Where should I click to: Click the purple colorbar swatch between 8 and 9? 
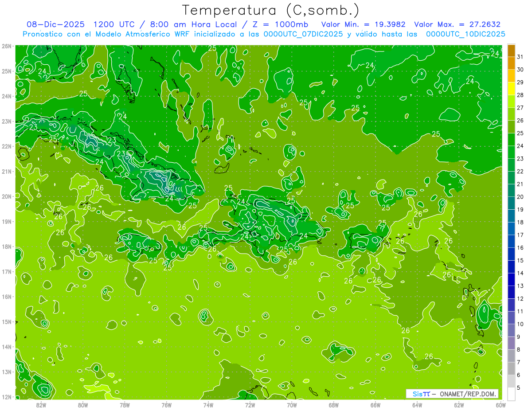[511, 343]
